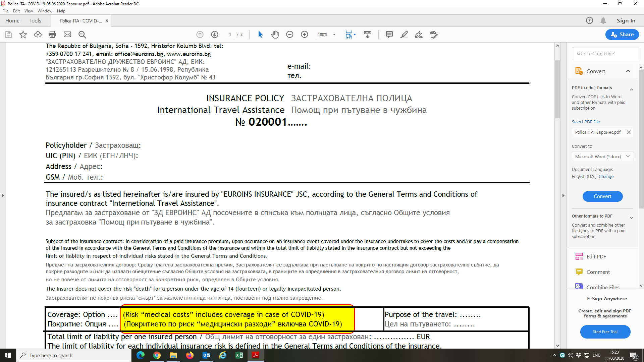Activate the hand pan tool

tap(275, 35)
